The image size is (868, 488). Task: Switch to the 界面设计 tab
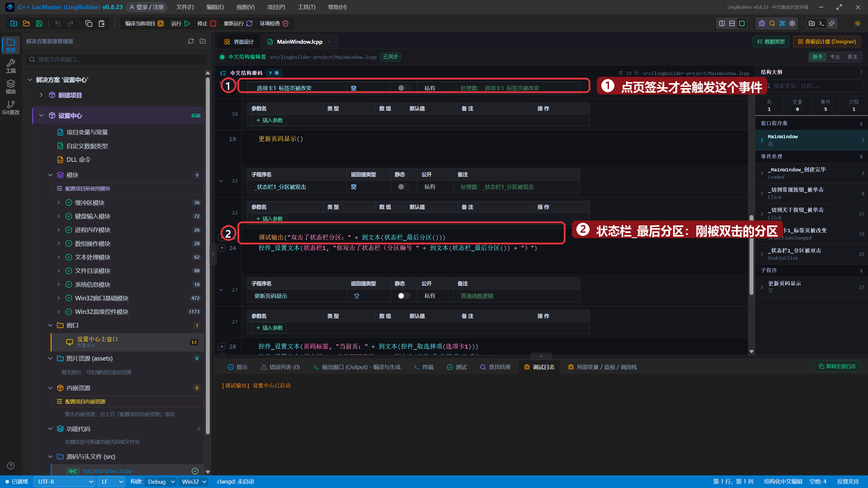pyautogui.click(x=239, y=42)
